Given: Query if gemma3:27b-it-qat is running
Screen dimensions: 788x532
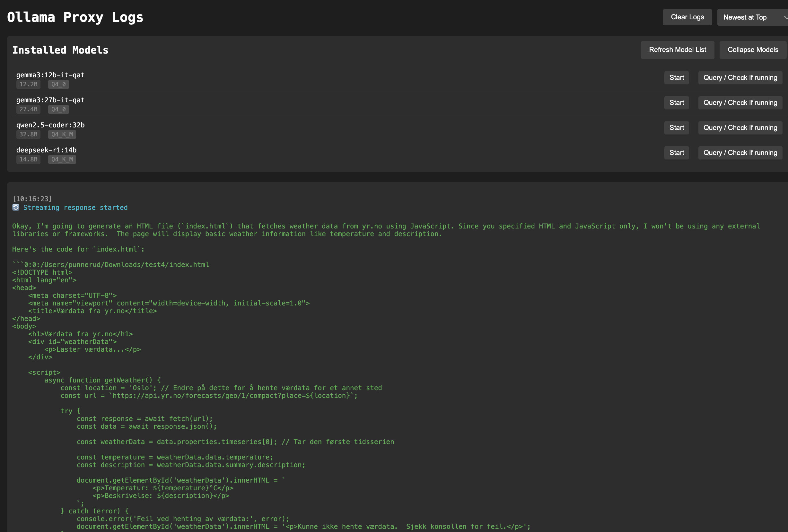Looking at the screenshot, I should pos(740,103).
